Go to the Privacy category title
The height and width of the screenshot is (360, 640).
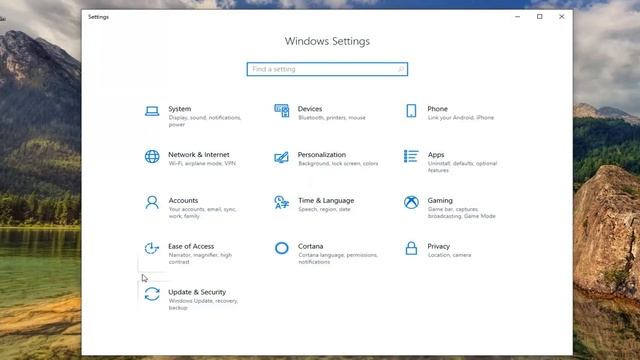[x=439, y=246]
